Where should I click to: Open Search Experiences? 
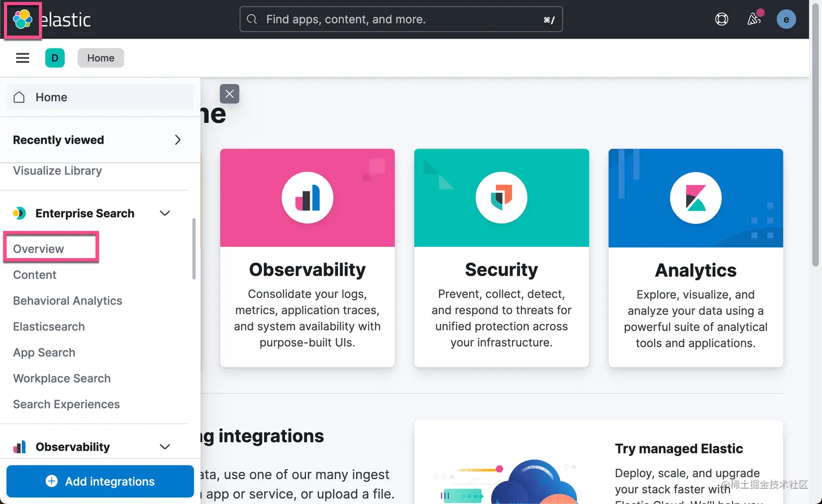pyautogui.click(x=66, y=405)
